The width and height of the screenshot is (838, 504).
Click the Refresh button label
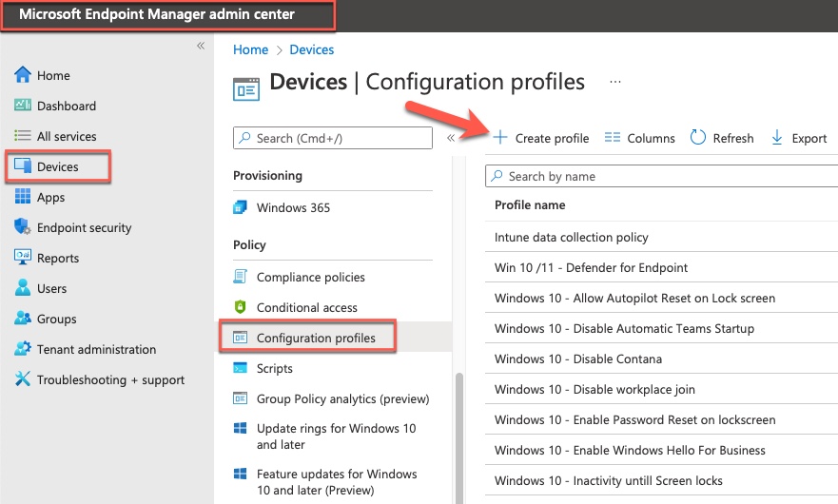733,139
